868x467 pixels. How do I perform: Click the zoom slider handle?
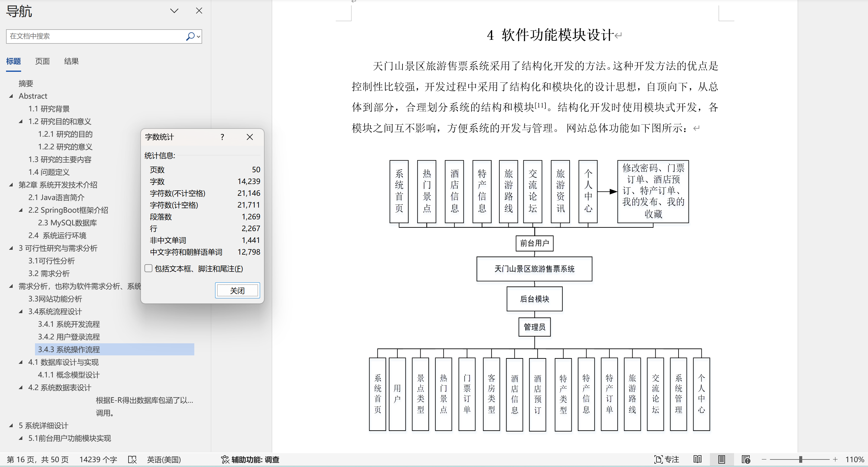[801, 459]
